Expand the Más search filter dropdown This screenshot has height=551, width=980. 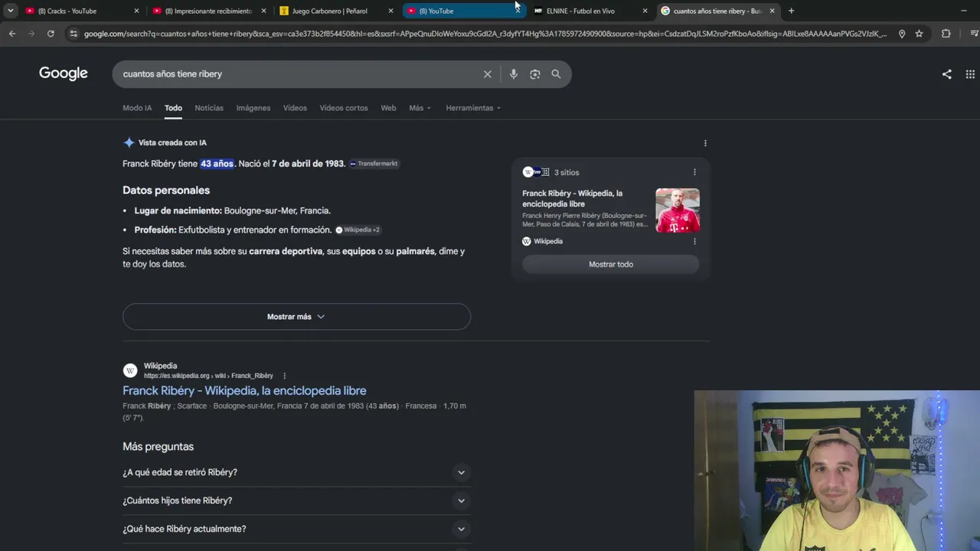pos(420,108)
